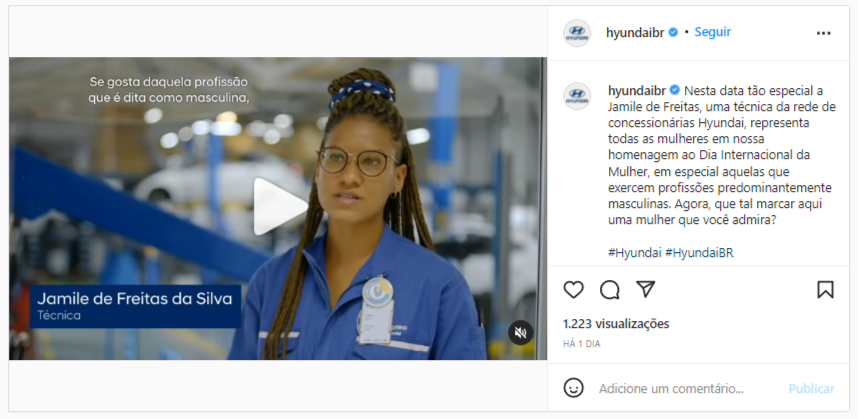Screen dimensions: 858x419
Task: Open the three-dot more options menu
Action: [824, 33]
